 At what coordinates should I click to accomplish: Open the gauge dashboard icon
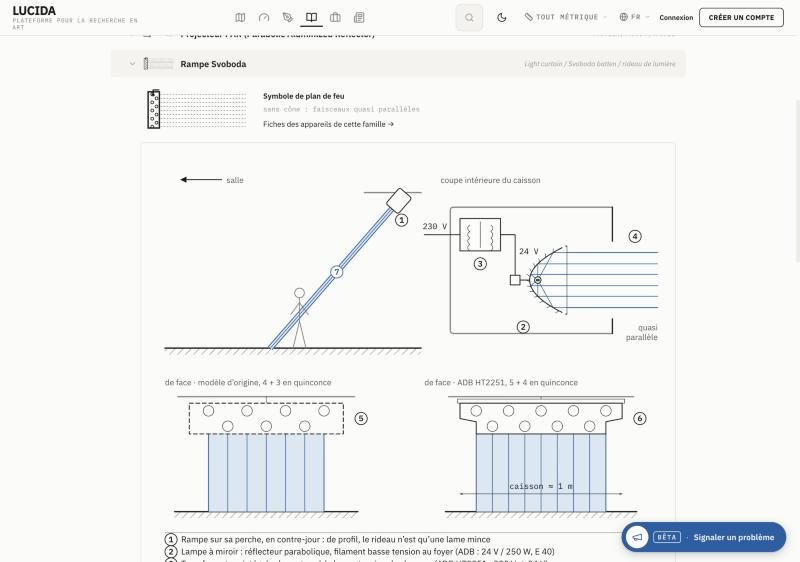click(x=264, y=17)
